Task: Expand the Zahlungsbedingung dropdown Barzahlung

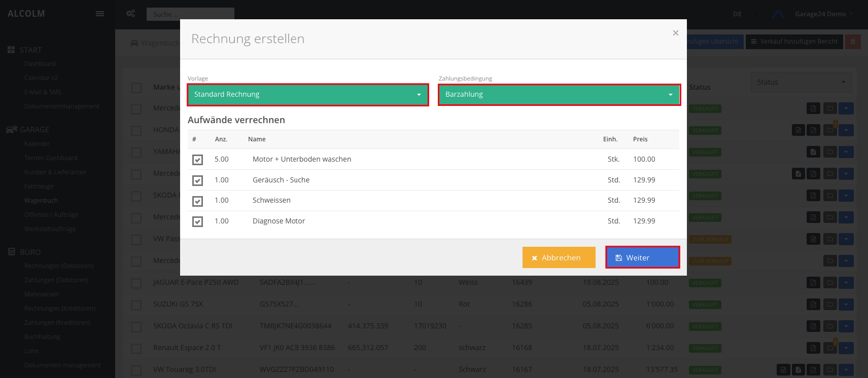Action: (559, 95)
